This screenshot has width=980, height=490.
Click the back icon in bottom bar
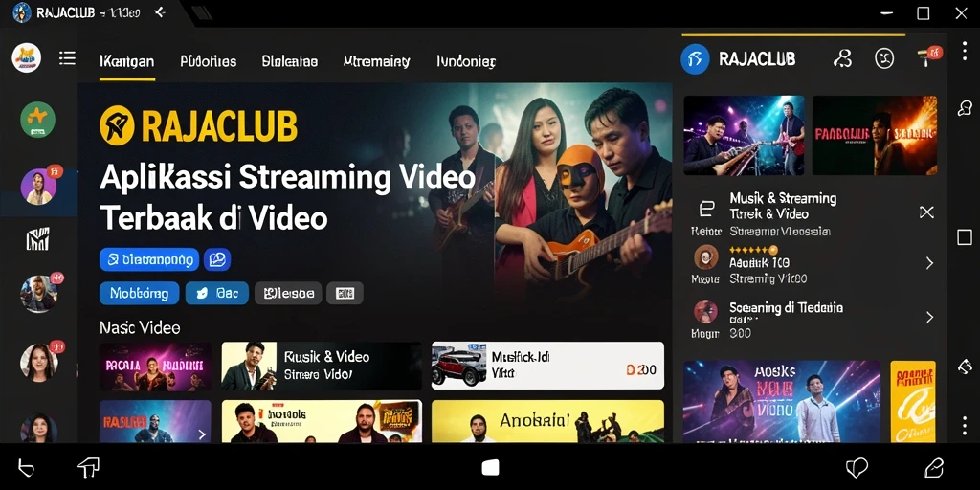click(x=26, y=467)
